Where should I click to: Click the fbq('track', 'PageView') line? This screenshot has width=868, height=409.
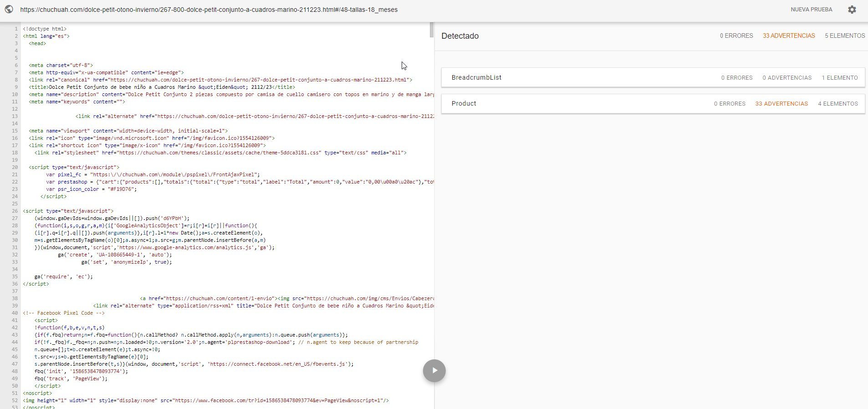click(71, 378)
